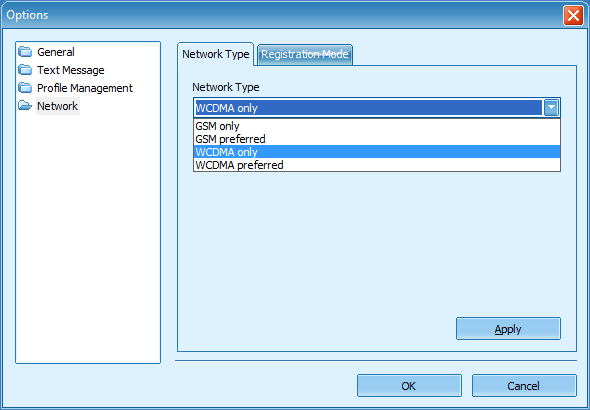The image size is (590, 410).
Task: Click the General folder icon
Action: 25,52
